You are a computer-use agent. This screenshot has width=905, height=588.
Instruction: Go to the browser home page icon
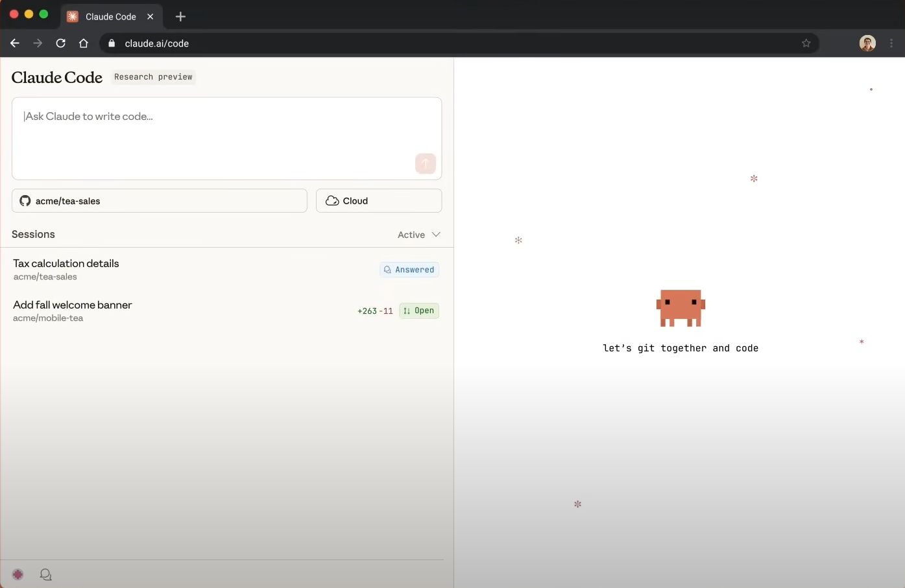pyautogui.click(x=84, y=43)
